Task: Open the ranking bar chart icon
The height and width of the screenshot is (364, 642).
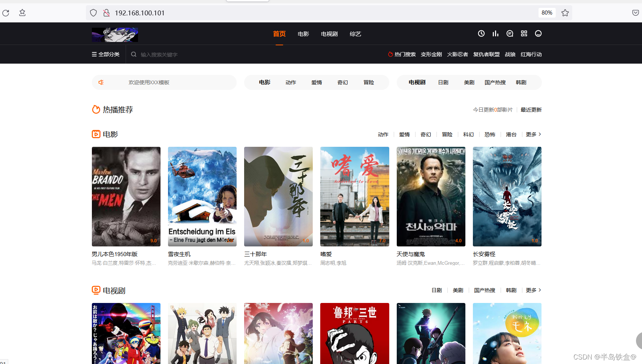Action: (x=495, y=34)
